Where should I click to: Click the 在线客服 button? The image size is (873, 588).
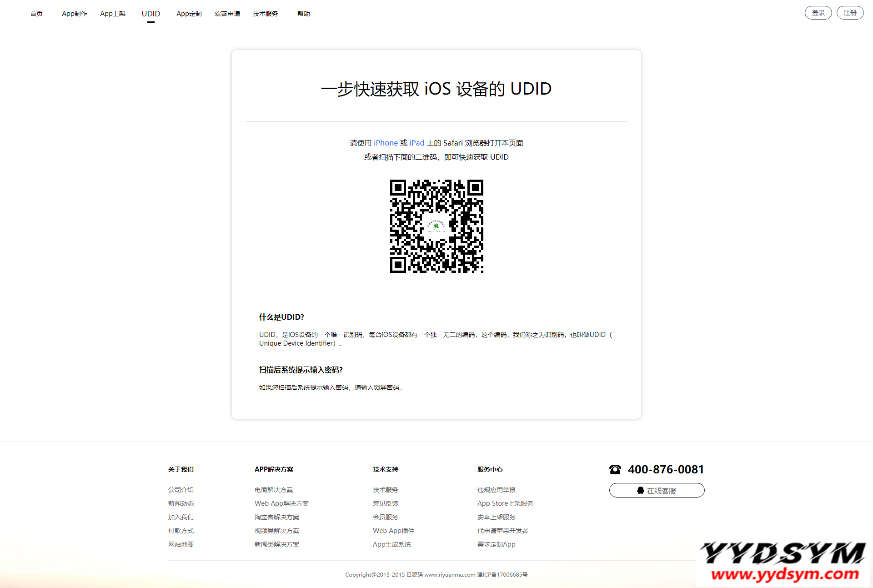point(657,490)
